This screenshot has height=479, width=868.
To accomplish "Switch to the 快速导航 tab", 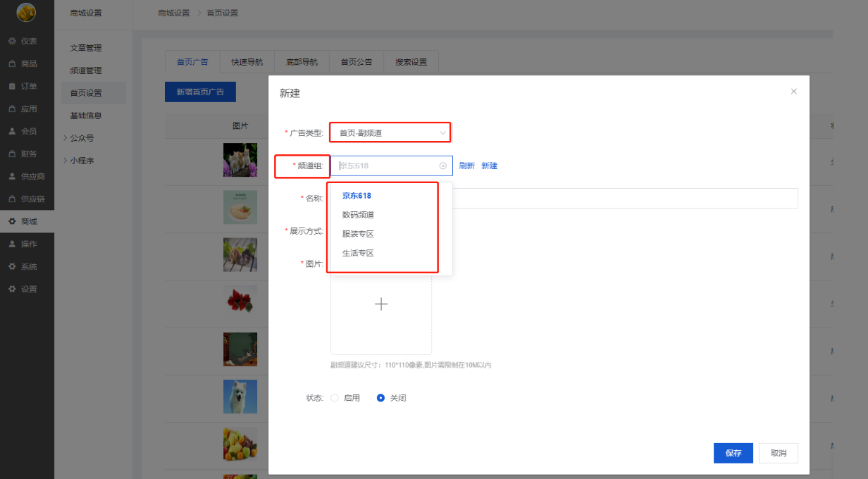I will [x=247, y=62].
